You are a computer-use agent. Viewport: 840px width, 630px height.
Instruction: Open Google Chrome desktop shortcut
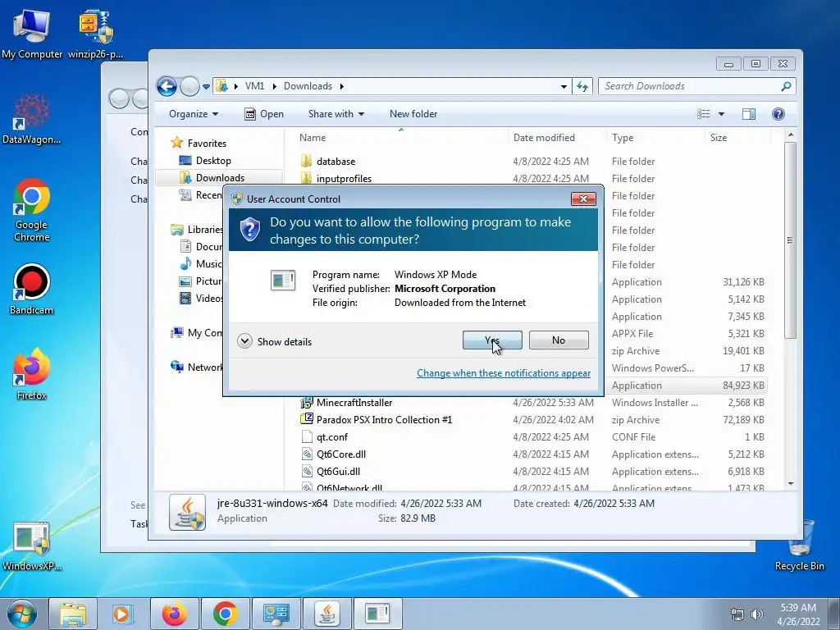32,210
